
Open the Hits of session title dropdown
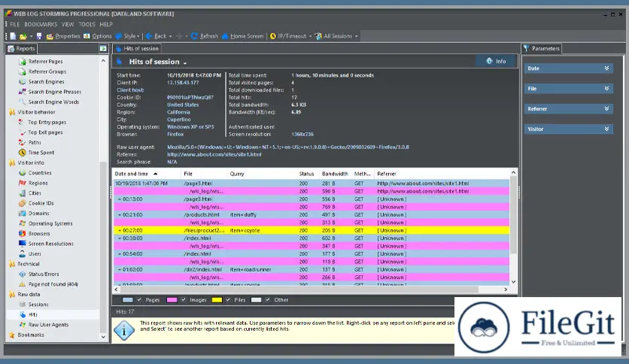[x=185, y=62]
